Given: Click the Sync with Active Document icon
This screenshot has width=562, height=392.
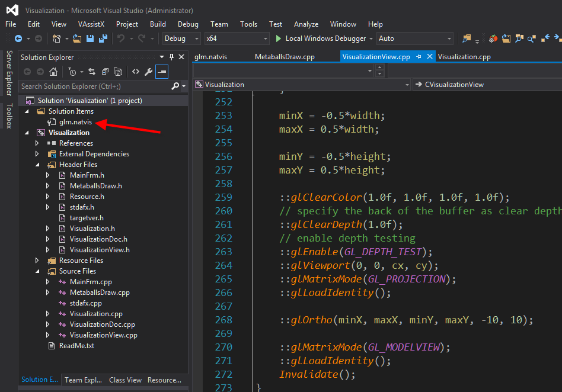Looking at the screenshot, I should tap(92, 72).
